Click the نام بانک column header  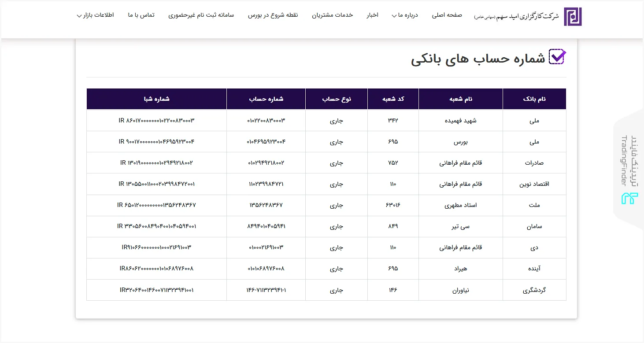point(534,99)
